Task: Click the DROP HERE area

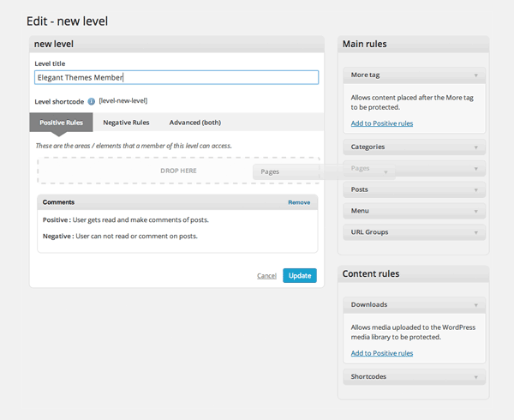Action: [179, 171]
